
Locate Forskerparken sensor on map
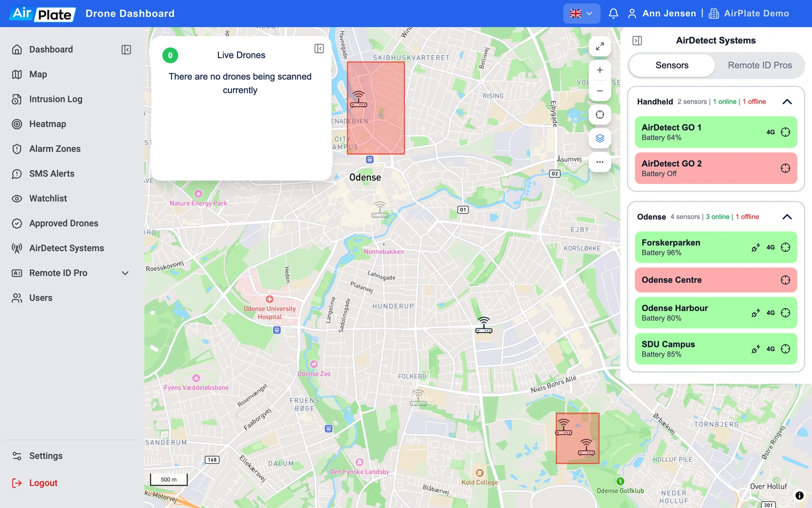pyautogui.click(x=785, y=247)
